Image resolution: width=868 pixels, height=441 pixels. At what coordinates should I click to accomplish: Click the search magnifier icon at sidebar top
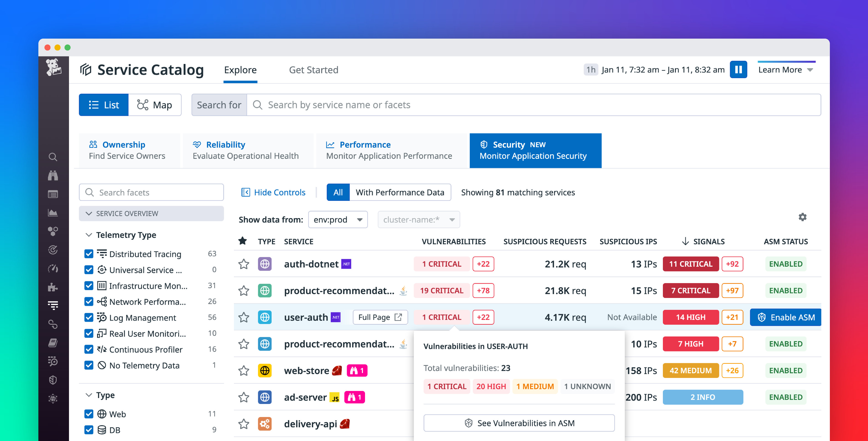pyautogui.click(x=53, y=157)
